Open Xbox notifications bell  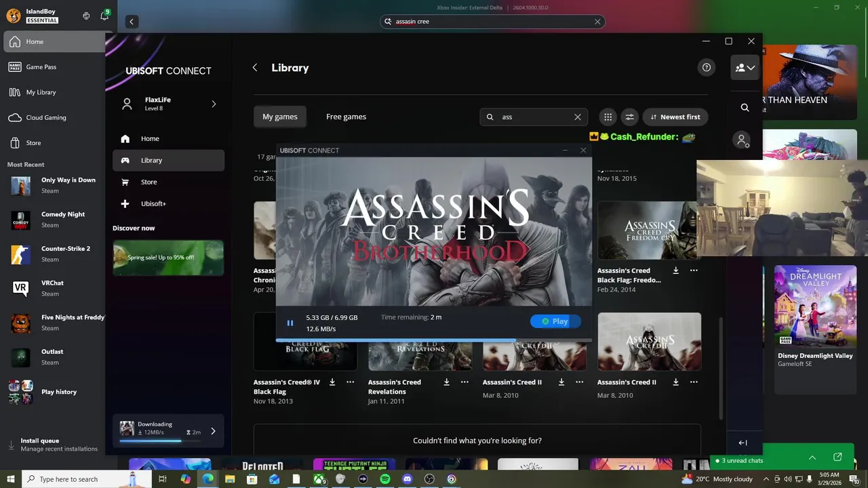coord(104,15)
